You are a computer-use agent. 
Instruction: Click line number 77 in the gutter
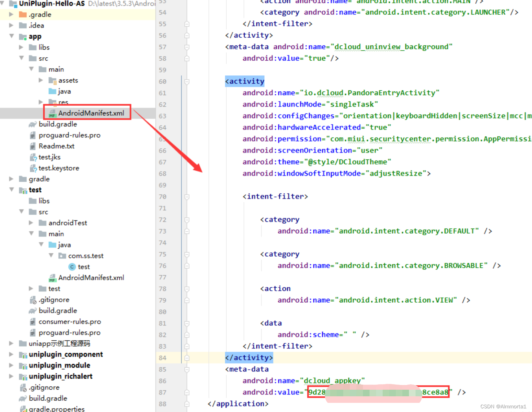coord(162,277)
